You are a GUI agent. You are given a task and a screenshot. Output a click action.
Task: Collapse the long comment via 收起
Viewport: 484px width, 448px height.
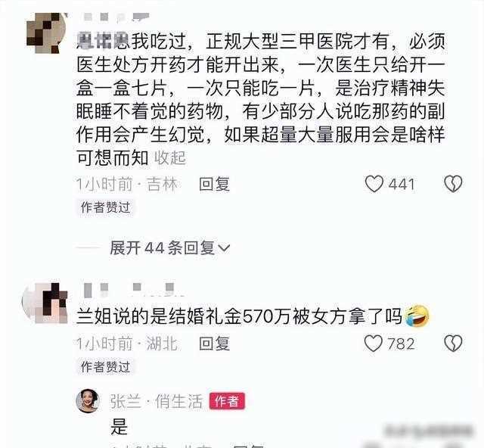tap(170, 158)
